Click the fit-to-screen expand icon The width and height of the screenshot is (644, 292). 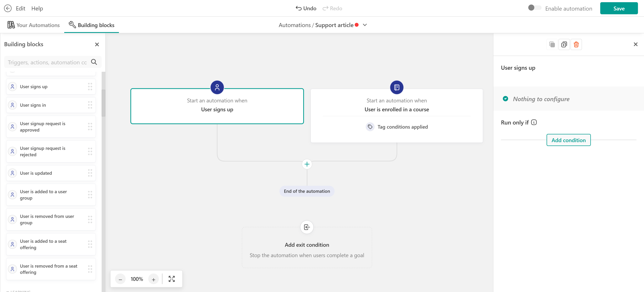point(172,279)
